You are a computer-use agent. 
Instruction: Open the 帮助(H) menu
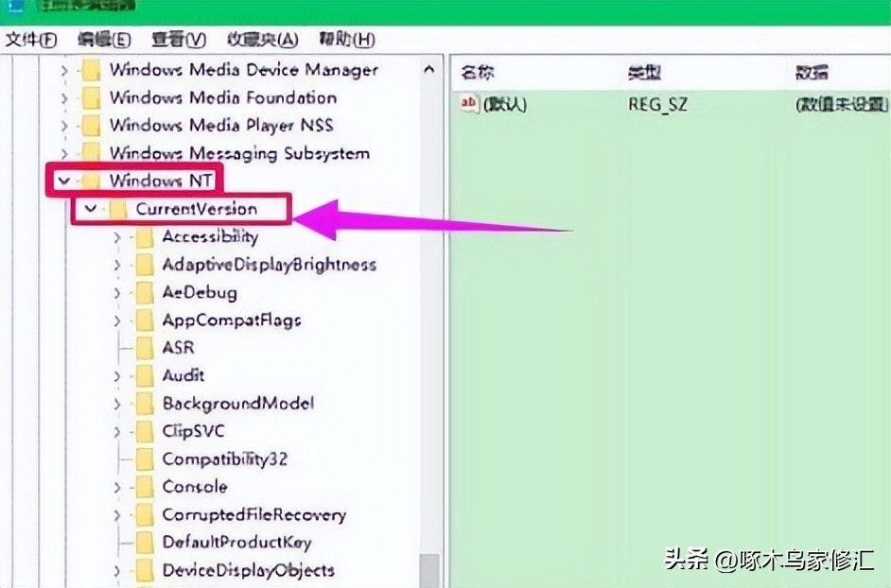pos(344,40)
